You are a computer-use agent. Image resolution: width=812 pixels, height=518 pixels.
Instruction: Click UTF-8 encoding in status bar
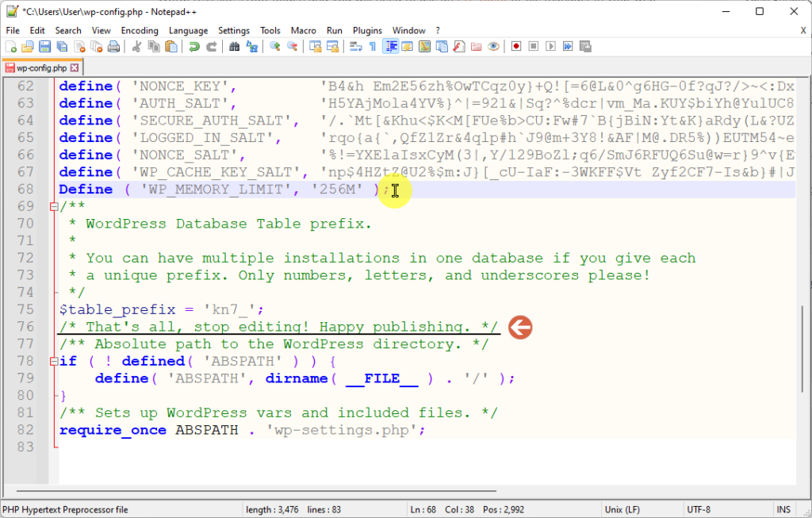point(699,510)
